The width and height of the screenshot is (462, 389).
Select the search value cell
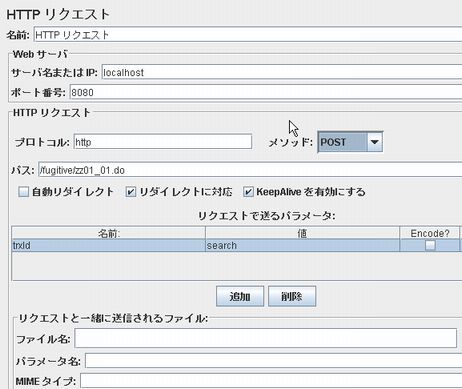(x=302, y=245)
